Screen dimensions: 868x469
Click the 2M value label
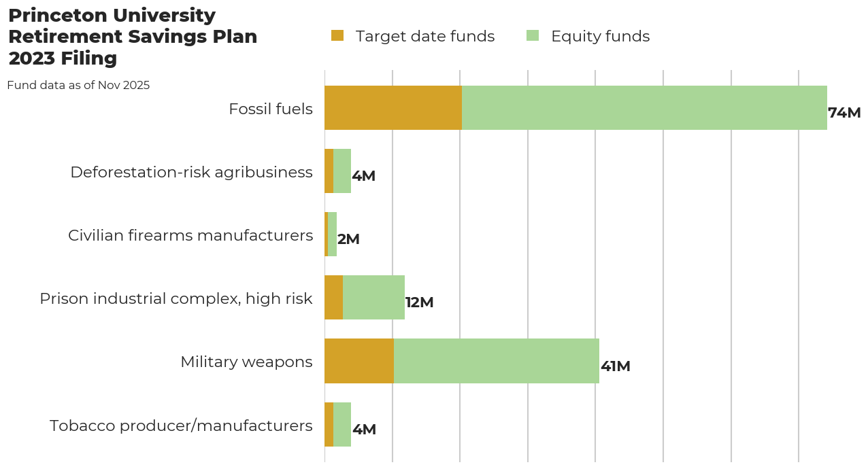coord(348,239)
